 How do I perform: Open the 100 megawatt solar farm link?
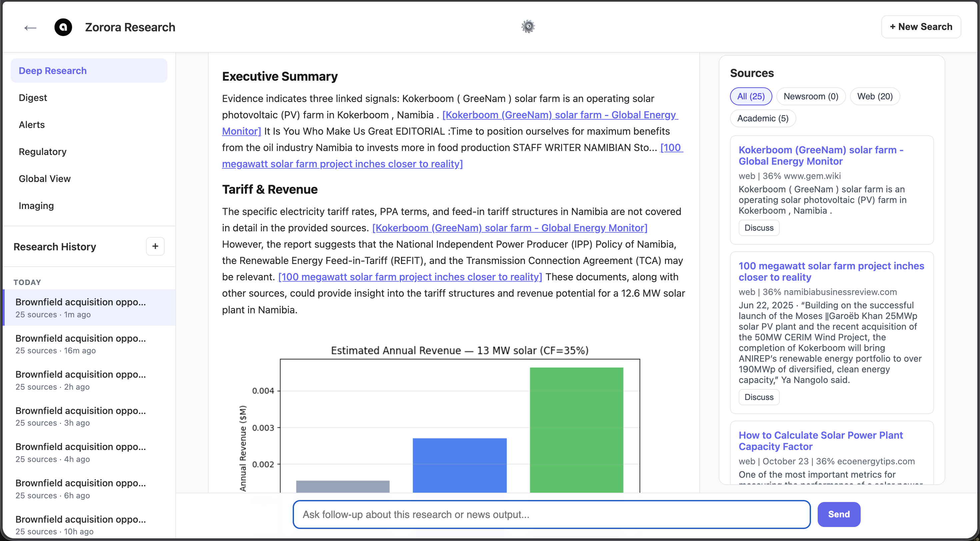click(832, 271)
